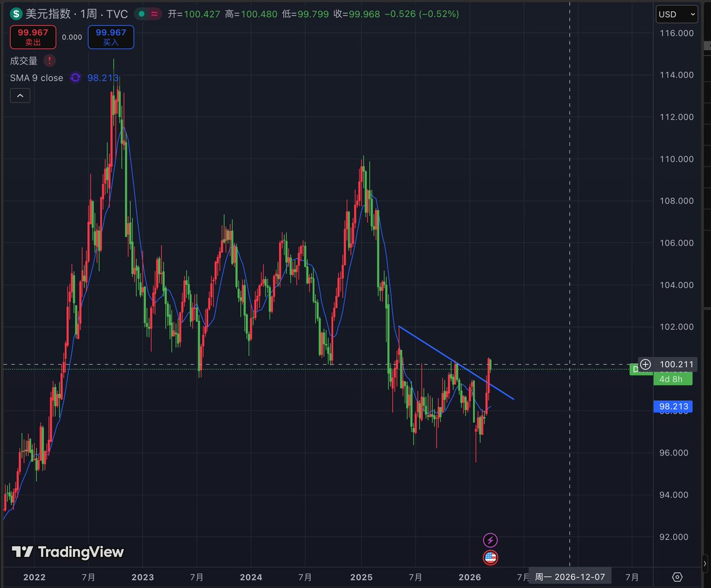Select the blue descending trendline drawing
711x588 pixels.
[x=456, y=362]
